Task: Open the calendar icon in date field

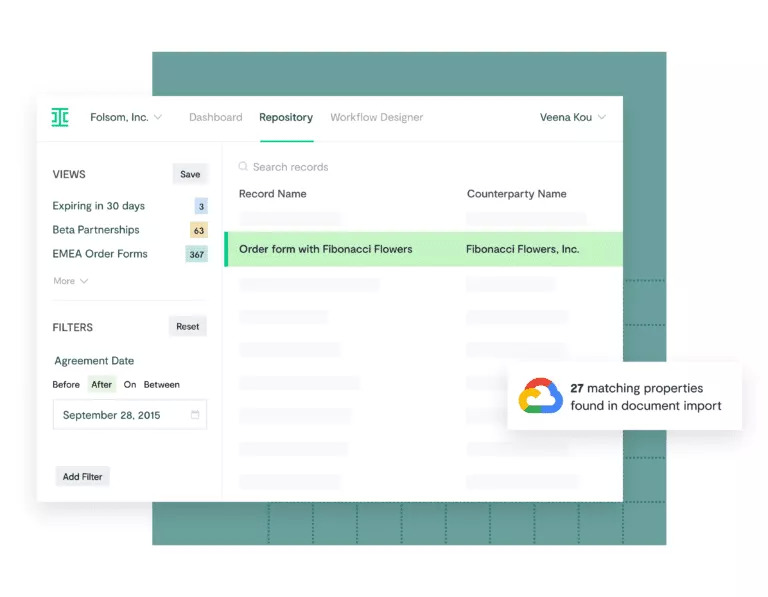Action: [195, 415]
